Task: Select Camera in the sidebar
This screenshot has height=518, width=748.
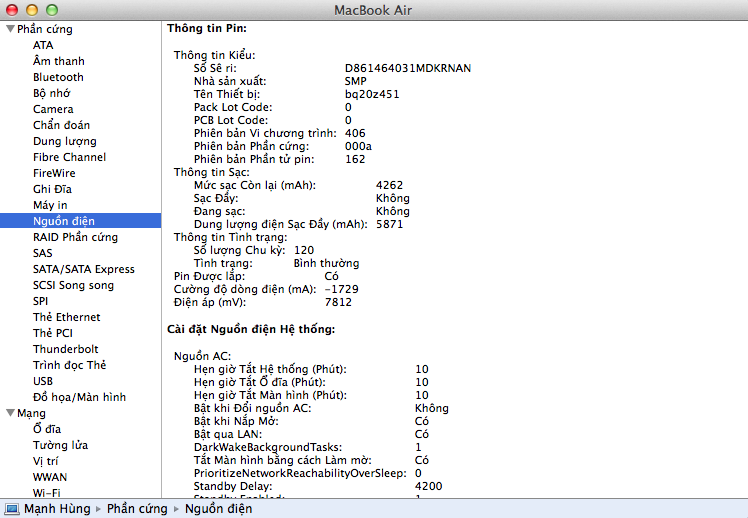Action: click(x=53, y=109)
